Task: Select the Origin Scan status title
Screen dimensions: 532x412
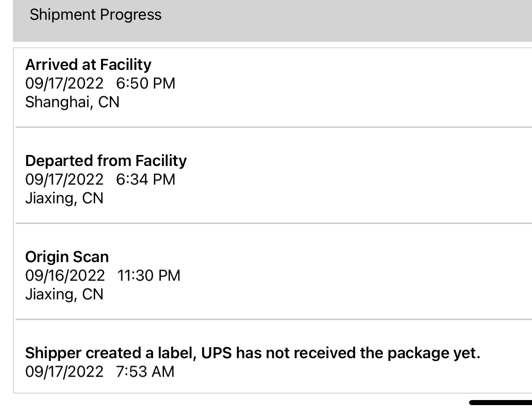Action: coord(67,257)
